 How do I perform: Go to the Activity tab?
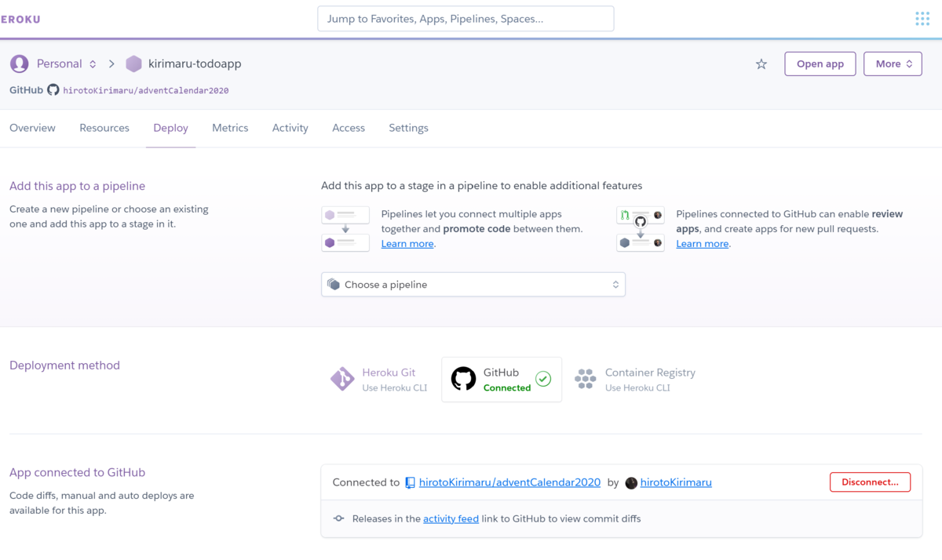[290, 128]
